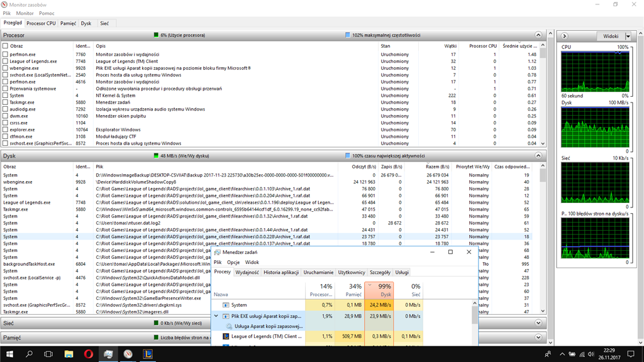Open taskbar search magnifier
Screen dimensions: 644x362
pyautogui.click(x=29, y=354)
